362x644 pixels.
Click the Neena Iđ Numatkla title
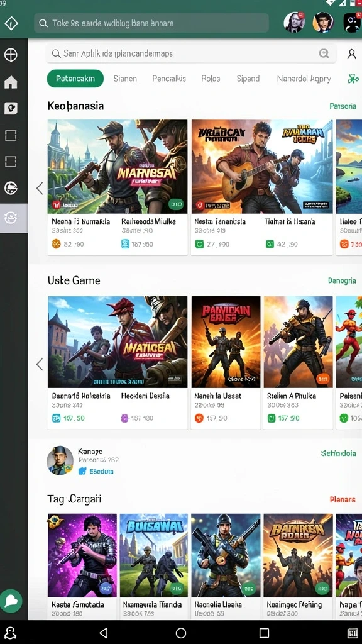coord(81,221)
